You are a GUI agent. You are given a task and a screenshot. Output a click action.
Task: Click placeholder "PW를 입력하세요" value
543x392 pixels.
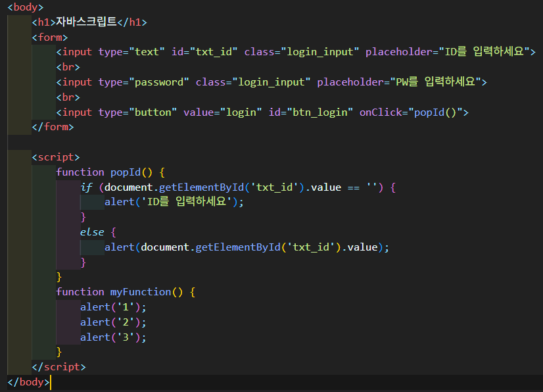click(x=436, y=82)
